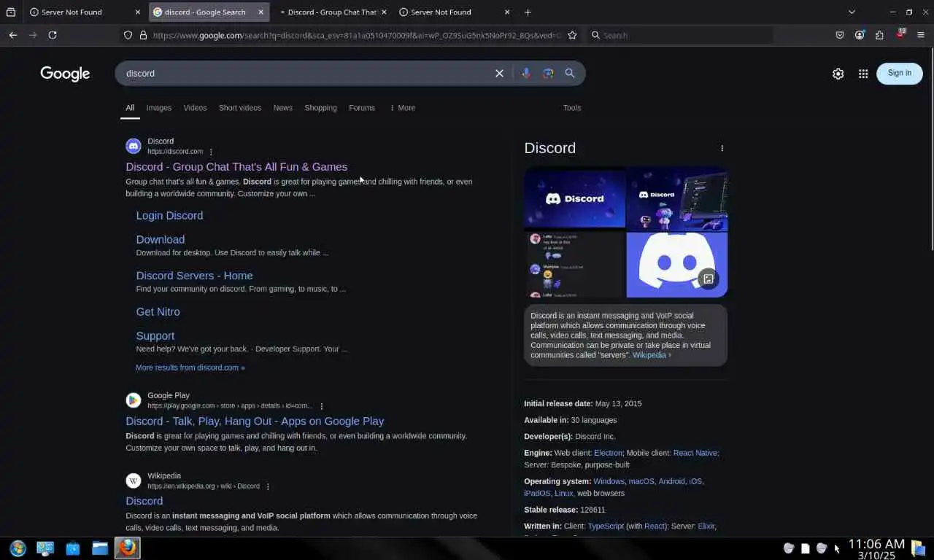The image size is (934, 560).
Task: Open Discord Servers - Home sitelink
Action: [194, 276]
